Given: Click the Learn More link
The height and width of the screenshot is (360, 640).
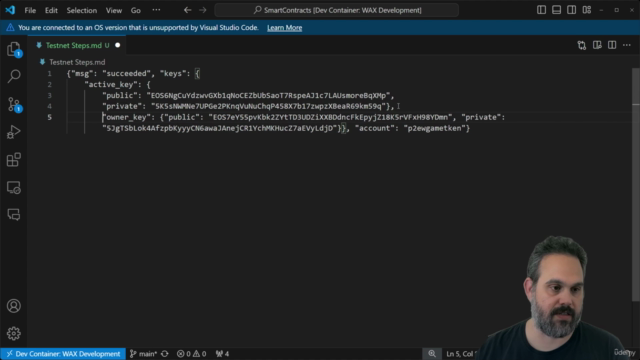Looking at the screenshot, I should coord(284,28).
